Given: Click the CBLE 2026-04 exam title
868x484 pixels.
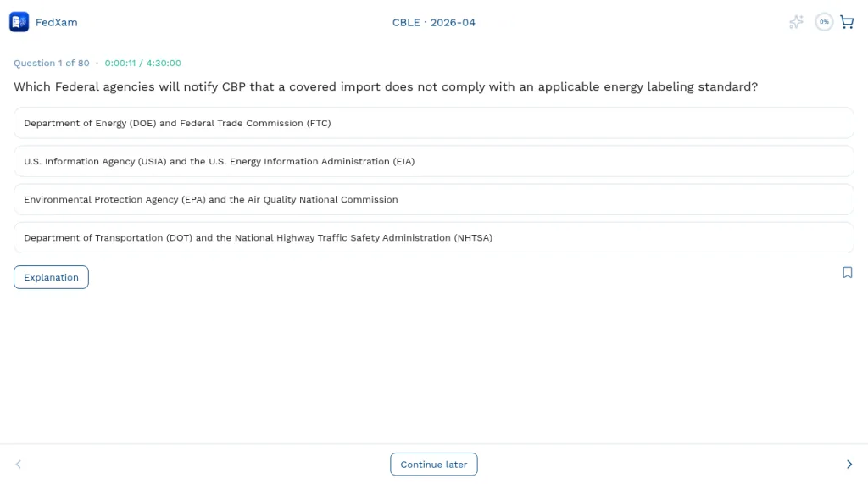Looking at the screenshot, I should tap(433, 23).
